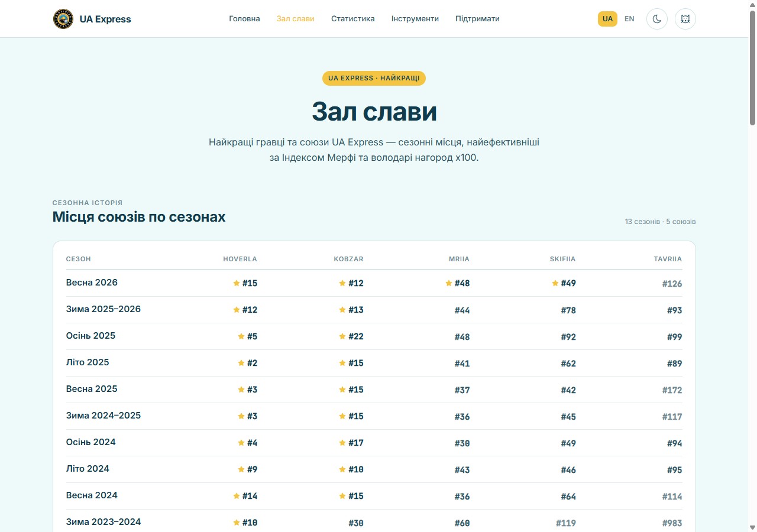Click the star beside Kobzar #10 Літо 2024
This screenshot has width=757, height=532.
[x=342, y=469]
